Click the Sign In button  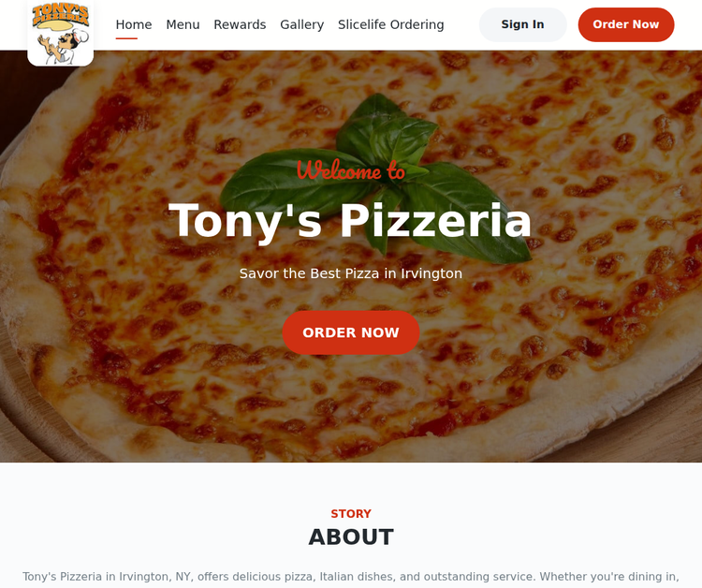tap(522, 24)
